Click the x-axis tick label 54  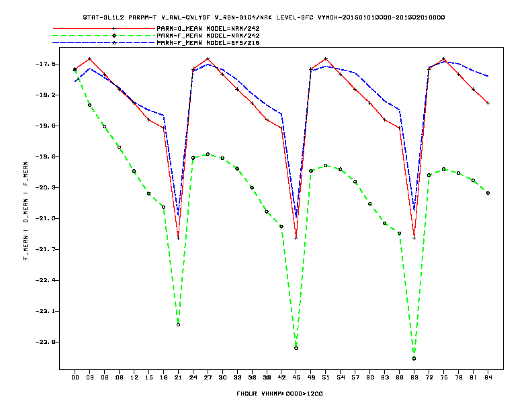(x=341, y=377)
